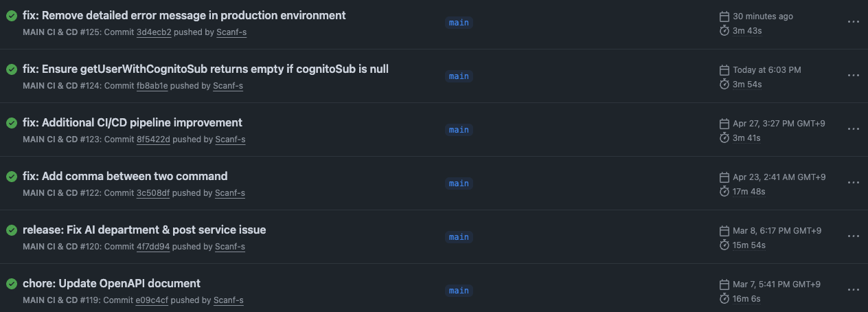The width and height of the screenshot is (868, 312).
Task: Click stopwatch icon beside 16m 6s
Action: [724, 299]
